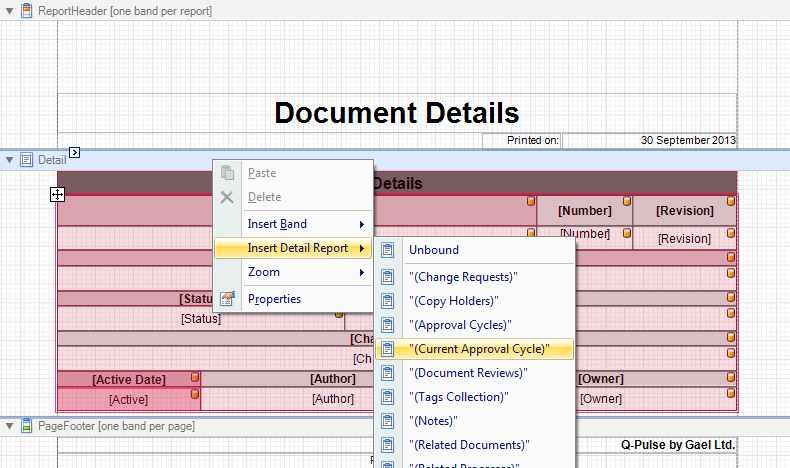Select the [Revision] data cell
The image size is (790, 468).
pyautogui.click(x=685, y=238)
